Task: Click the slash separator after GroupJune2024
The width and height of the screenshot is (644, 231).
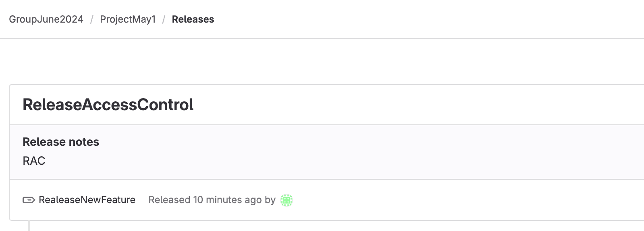Action: [x=92, y=19]
